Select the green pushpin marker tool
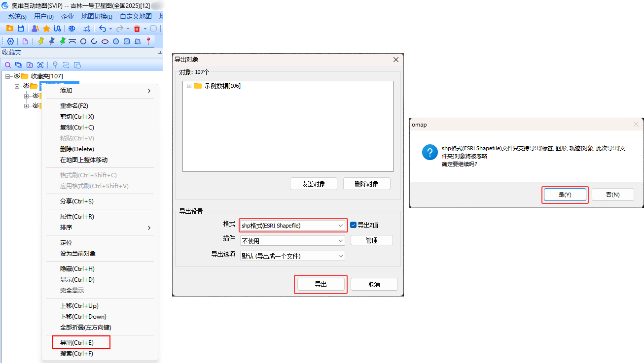This screenshot has height=363, width=644. (x=63, y=41)
